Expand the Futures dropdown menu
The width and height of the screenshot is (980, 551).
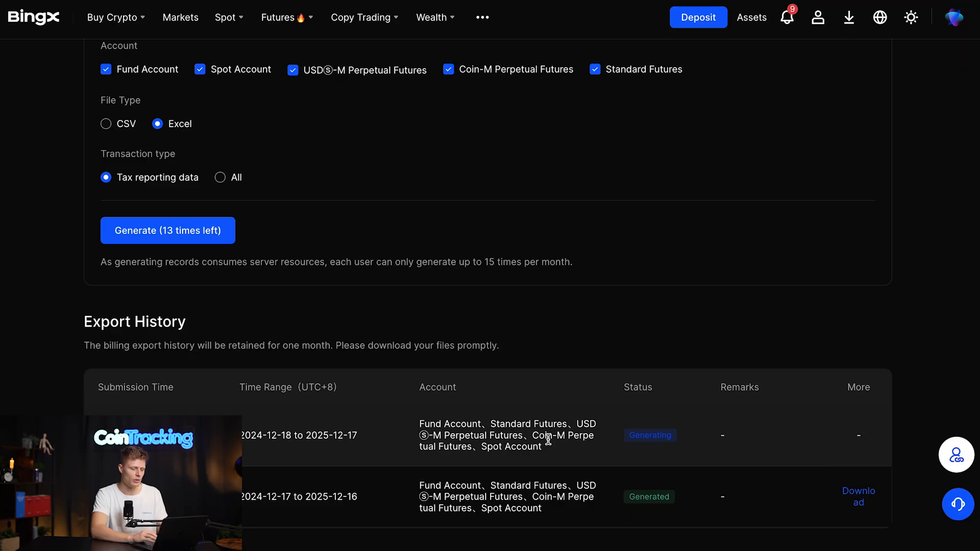point(287,17)
